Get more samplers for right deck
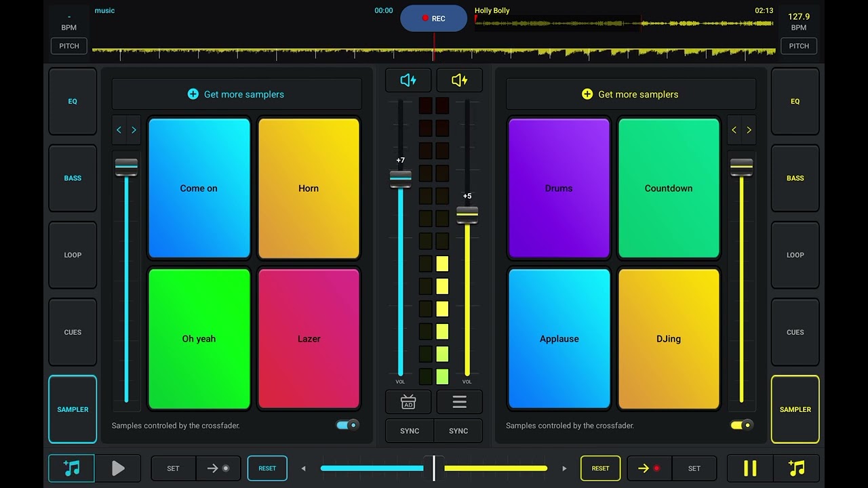The image size is (868, 488). [631, 94]
